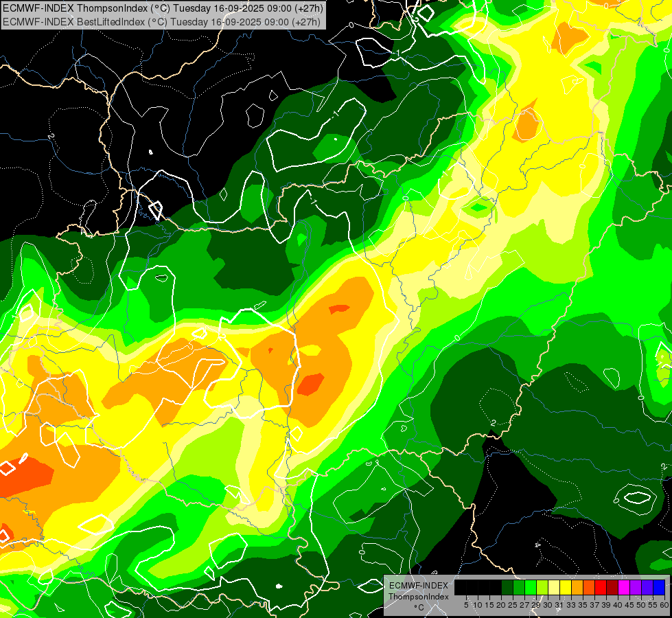Select the orange 33–35 legend swatch
Screen dimensions: 672x618
point(577,587)
